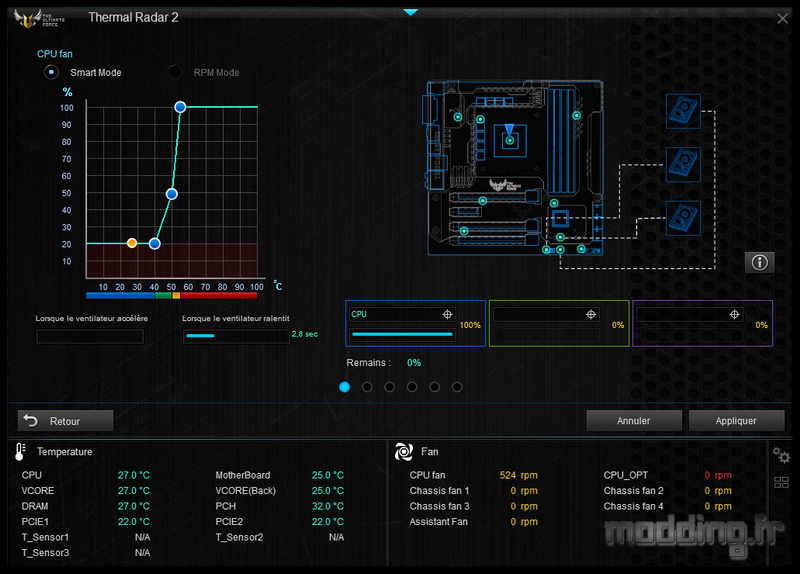Click the orange temperature marker on the curve
This screenshot has height=574, width=800.
tap(132, 243)
